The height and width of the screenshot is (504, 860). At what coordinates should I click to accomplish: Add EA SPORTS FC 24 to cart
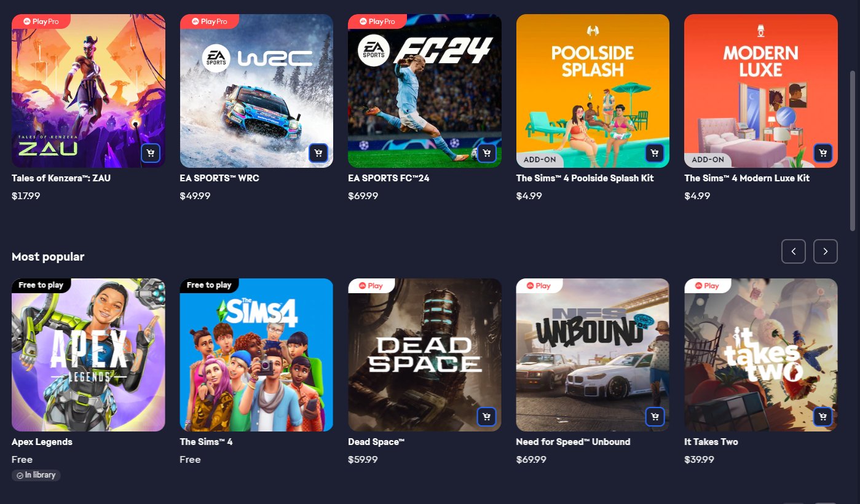pyautogui.click(x=486, y=153)
